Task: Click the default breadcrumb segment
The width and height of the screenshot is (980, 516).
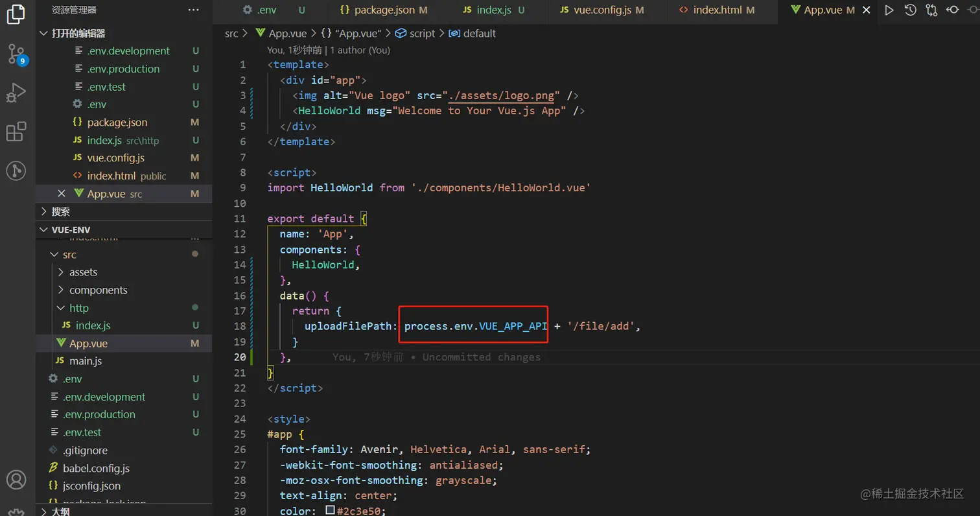Action: click(x=472, y=33)
